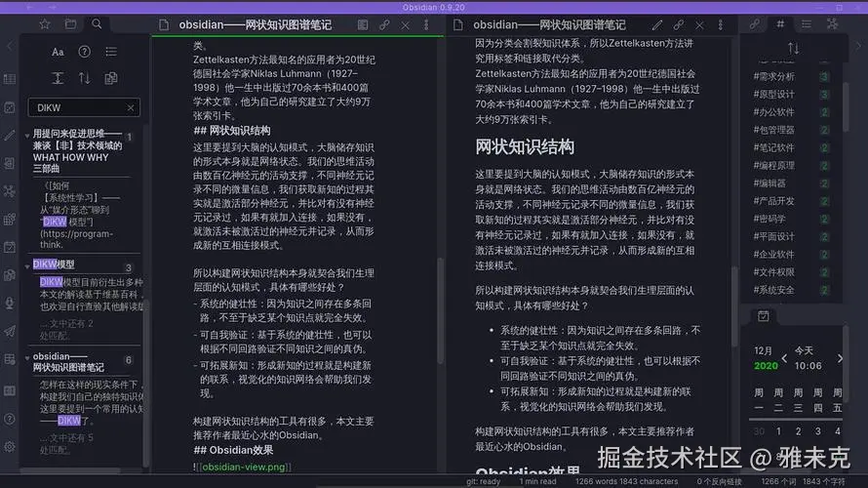Screen dimensions: 868x488
Task: Click the pencil ribbon icon
Action: [x=10, y=135]
